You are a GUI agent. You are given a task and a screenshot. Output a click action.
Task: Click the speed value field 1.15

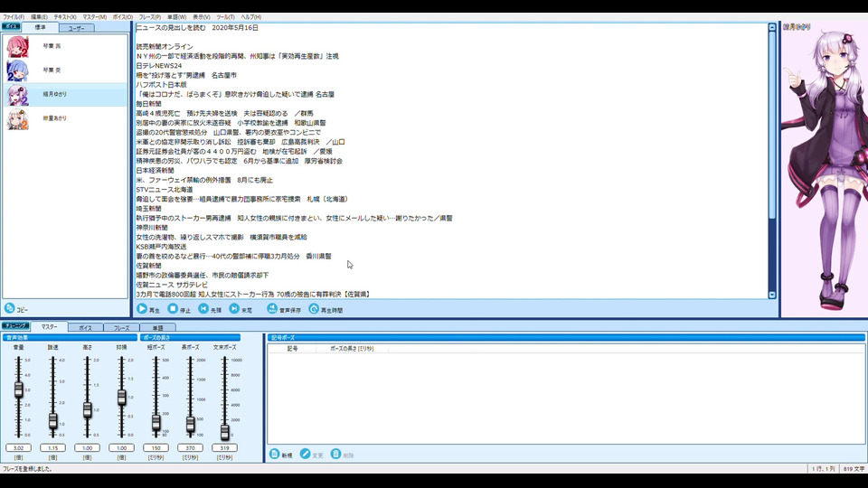pos(52,447)
